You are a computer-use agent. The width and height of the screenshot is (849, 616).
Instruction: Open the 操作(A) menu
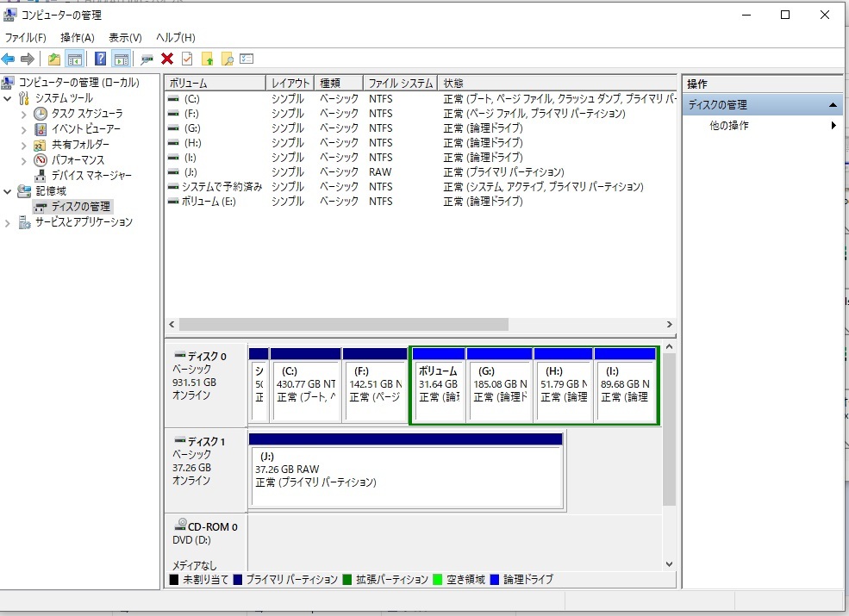click(x=77, y=38)
